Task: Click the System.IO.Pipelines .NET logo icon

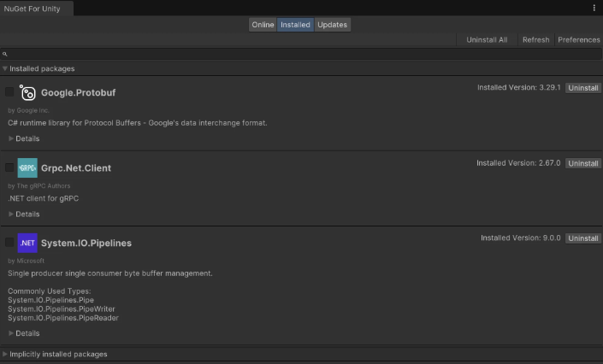Action: tap(27, 243)
